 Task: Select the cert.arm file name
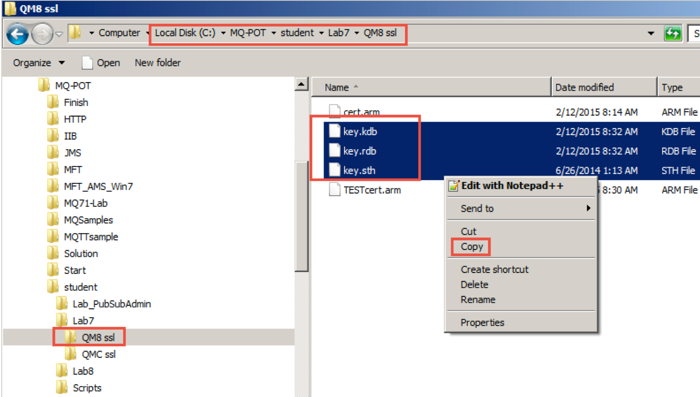click(362, 112)
